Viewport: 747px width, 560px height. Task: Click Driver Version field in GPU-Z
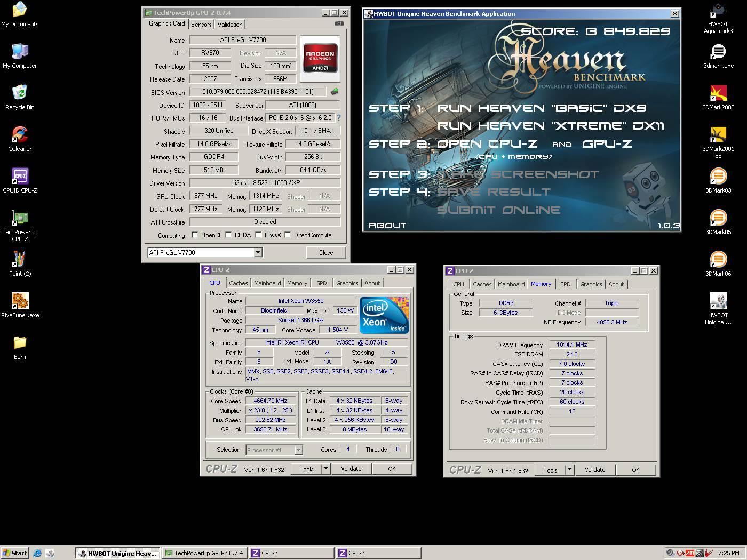tap(265, 183)
